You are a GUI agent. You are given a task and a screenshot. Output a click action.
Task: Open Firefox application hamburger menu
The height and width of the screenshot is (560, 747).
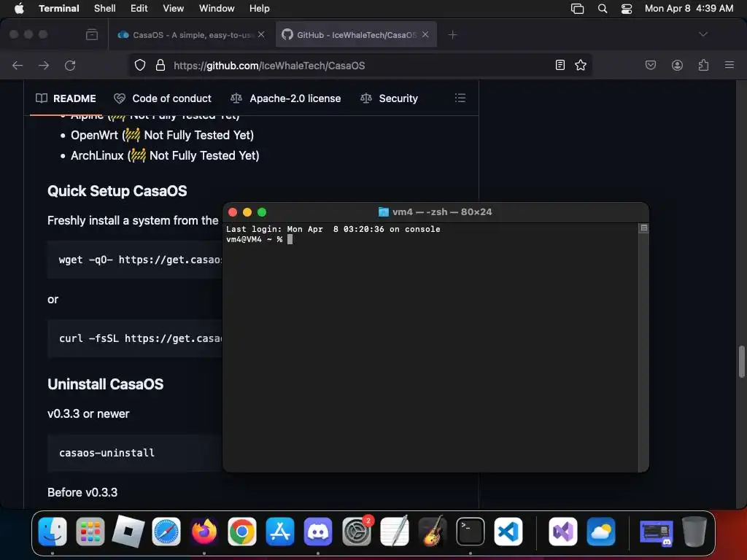pyautogui.click(x=729, y=65)
